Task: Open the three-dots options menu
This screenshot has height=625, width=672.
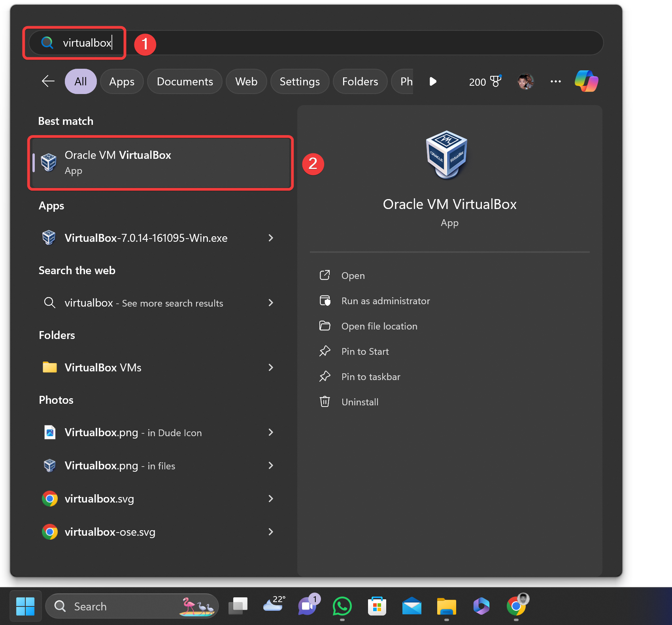Action: 556,81
